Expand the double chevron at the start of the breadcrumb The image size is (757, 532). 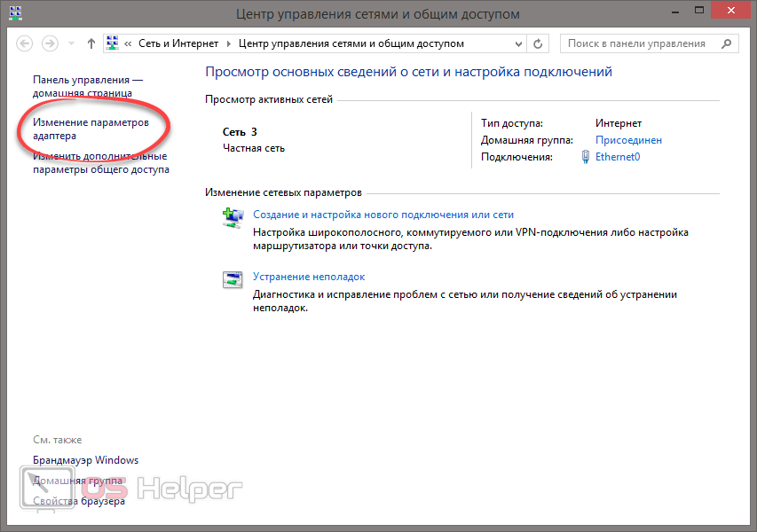[x=129, y=43]
